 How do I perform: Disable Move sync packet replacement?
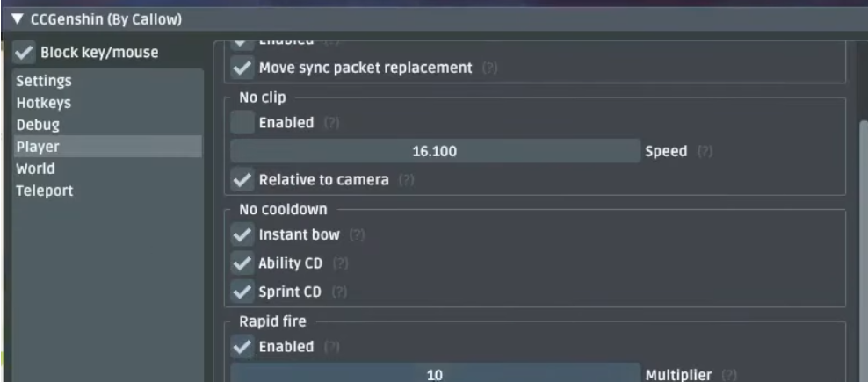pos(242,68)
